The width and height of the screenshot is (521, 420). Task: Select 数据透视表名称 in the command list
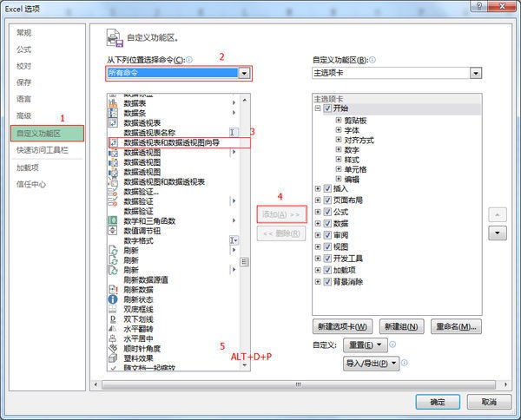click(x=174, y=133)
